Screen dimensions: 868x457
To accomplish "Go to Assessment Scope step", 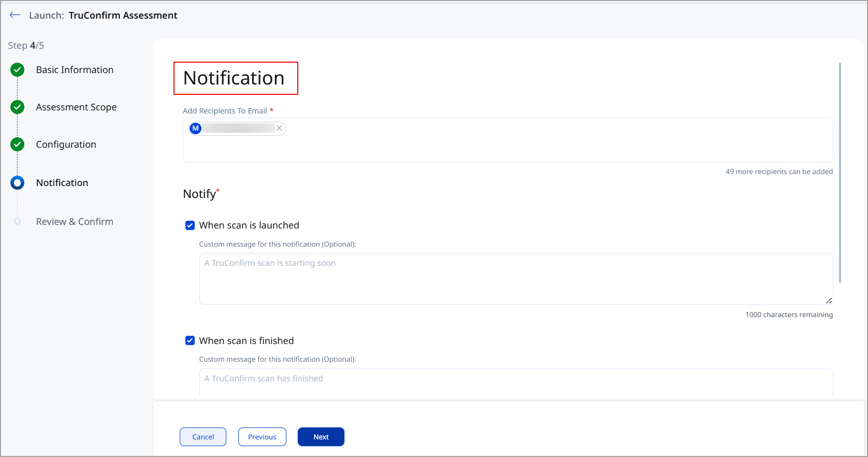I will [x=76, y=107].
